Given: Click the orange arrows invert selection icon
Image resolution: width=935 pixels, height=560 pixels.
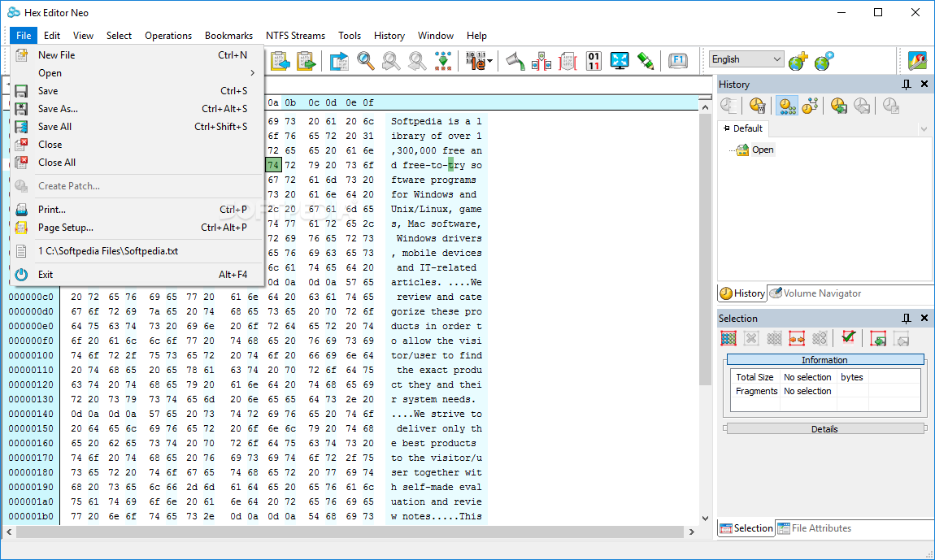Looking at the screenshot, I should pos(797,339).
